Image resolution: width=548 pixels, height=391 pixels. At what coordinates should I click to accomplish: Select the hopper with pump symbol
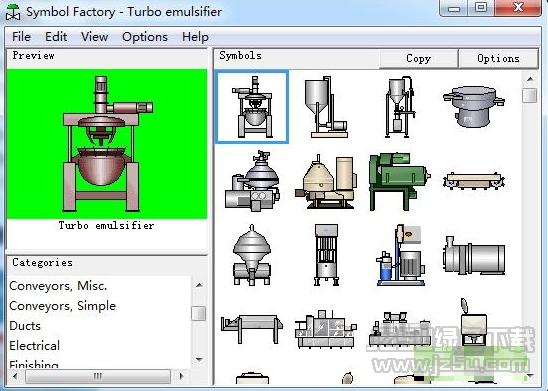326,107
